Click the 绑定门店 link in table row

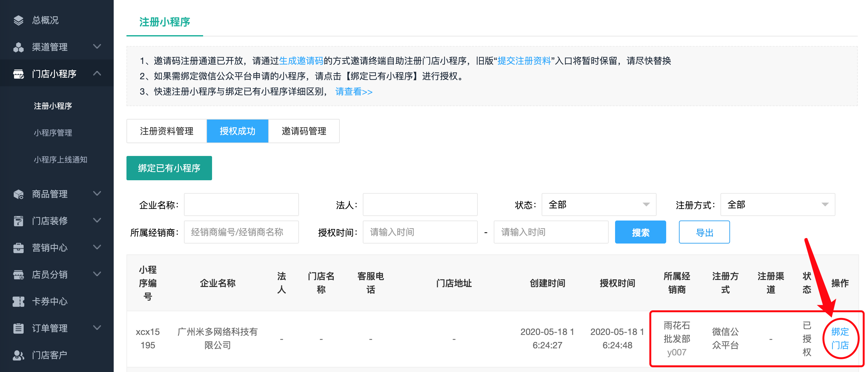[x=839, y=339]
